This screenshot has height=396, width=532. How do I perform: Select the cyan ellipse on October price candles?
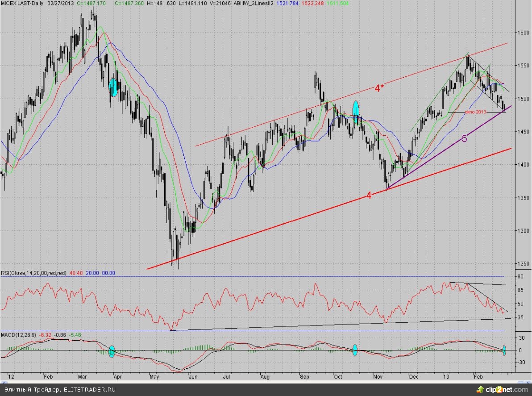click(356, 111)
